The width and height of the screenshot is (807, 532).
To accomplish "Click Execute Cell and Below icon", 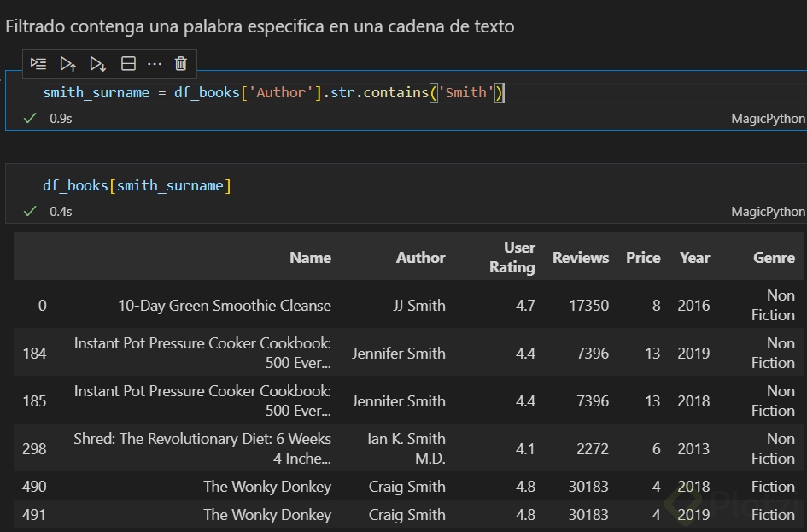I will click(98, 64).
